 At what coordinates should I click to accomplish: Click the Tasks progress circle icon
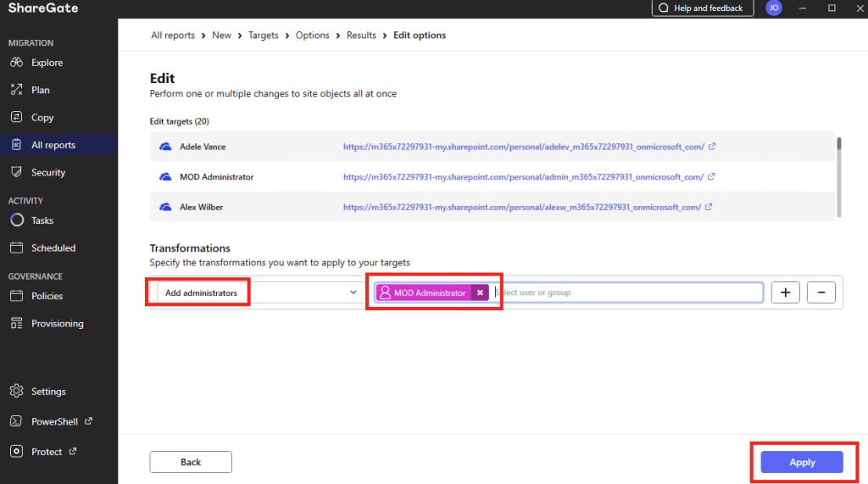pos(17,220)
